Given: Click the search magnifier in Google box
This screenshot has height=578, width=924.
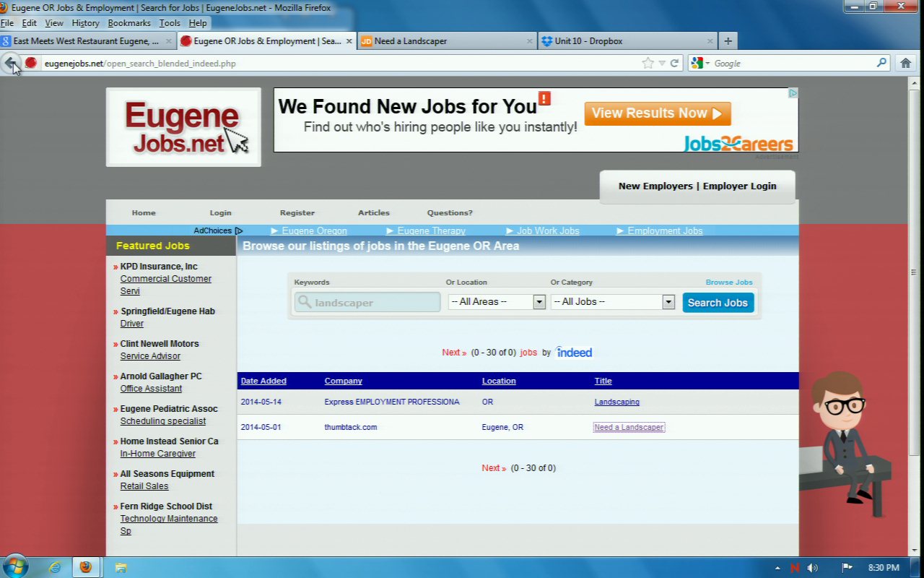Looking at the screenshot, I should [881, 63].
